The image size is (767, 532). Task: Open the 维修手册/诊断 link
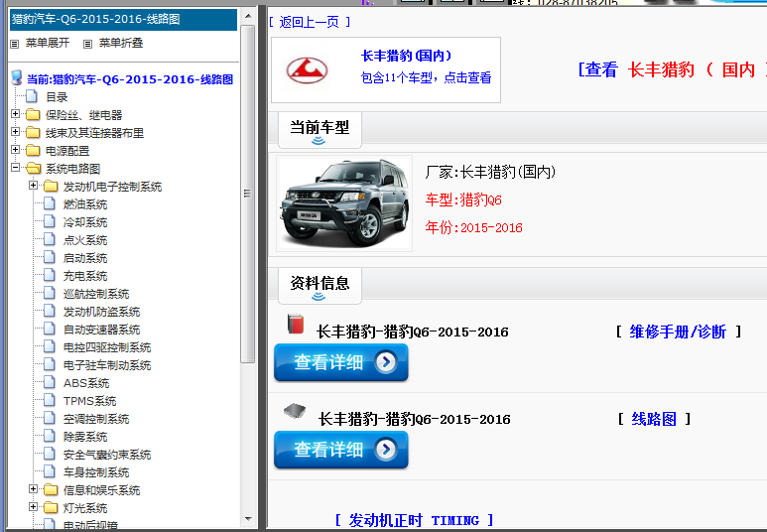[678, 332]
